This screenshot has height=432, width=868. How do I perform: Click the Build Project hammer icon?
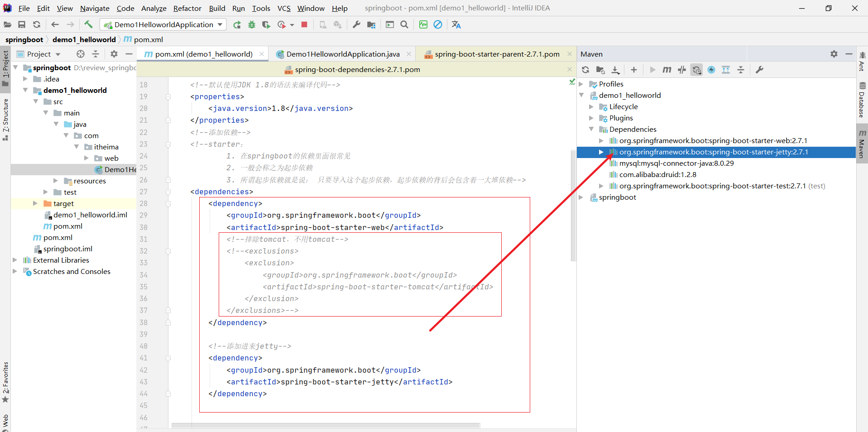coord(88,24)
